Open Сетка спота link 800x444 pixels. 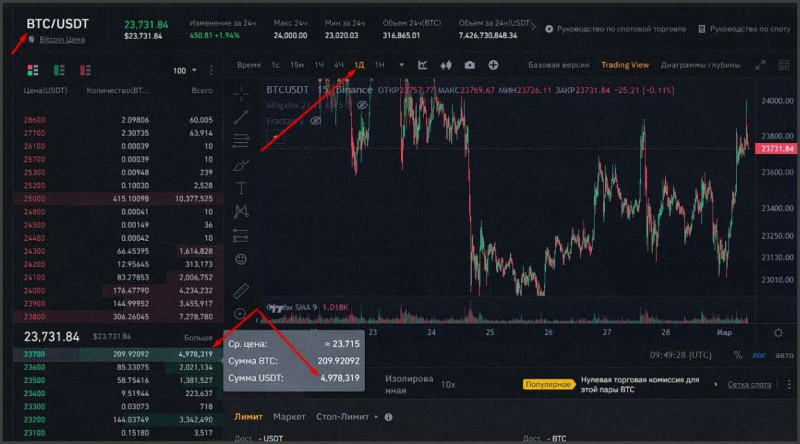(x=749, y=384)
